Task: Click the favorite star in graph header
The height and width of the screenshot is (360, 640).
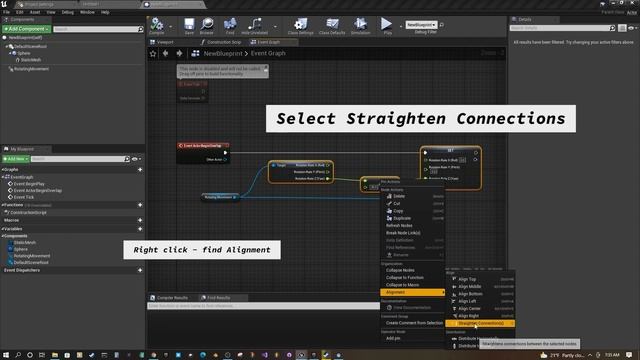Action: pos(153,53)
